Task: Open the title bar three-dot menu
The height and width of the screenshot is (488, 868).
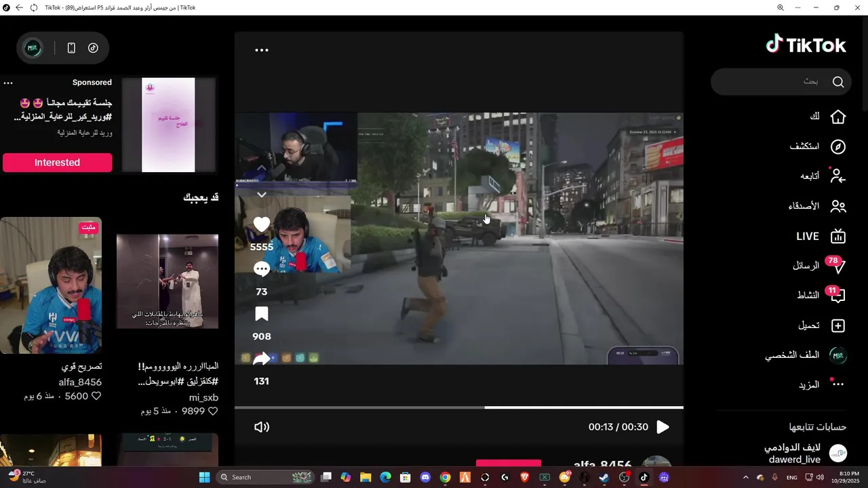Action: 798,7
